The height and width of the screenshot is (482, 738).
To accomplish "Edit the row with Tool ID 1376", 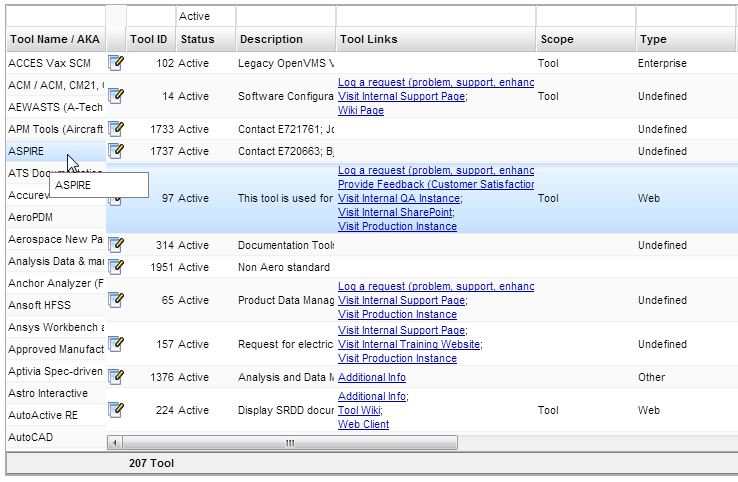I will point(116,377).
